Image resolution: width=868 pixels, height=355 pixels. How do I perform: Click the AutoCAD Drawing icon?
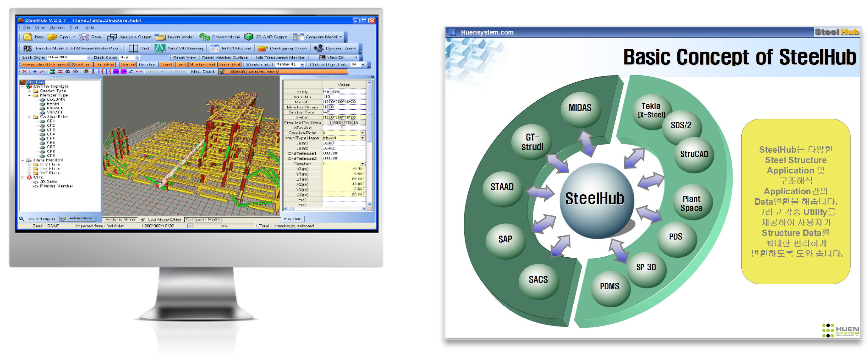(x=160, y=48)
